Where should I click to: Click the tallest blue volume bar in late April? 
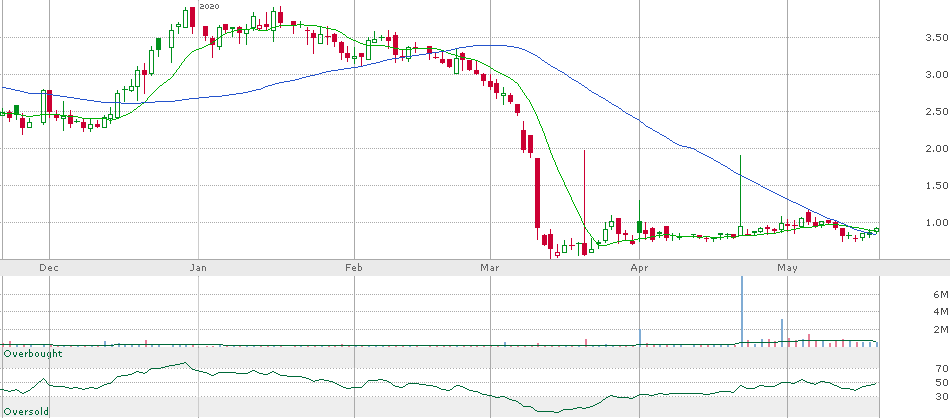(x=742, y=311)
